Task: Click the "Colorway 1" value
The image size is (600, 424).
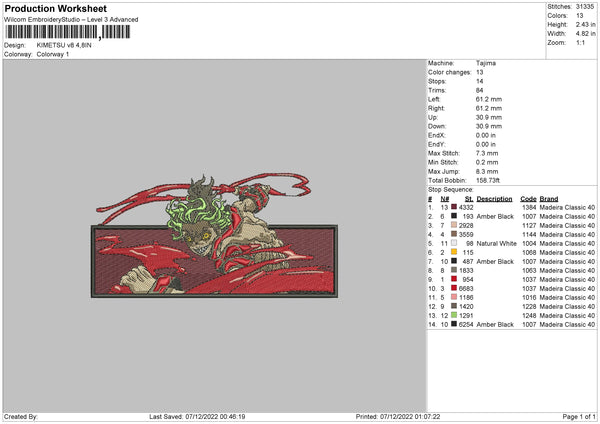Action: [53, 54]
